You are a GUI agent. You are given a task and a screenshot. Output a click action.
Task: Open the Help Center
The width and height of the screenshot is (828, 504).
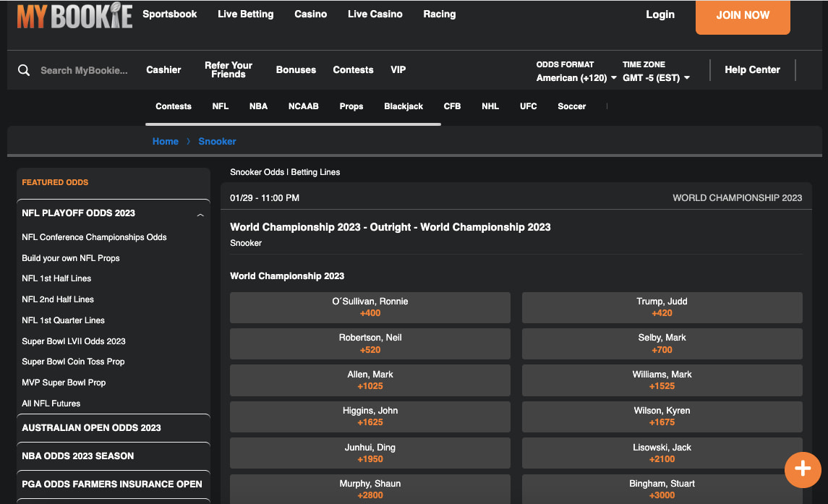pos(752,70)
